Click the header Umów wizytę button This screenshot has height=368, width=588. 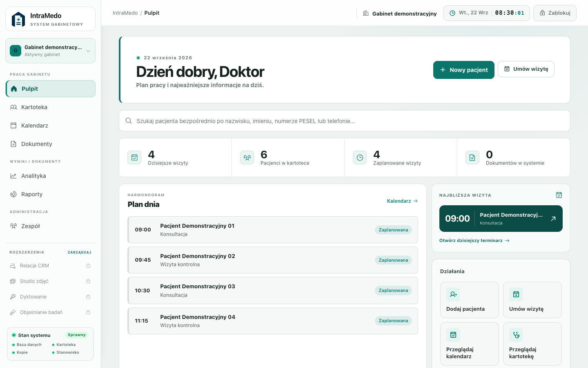(x=526, y=69)
